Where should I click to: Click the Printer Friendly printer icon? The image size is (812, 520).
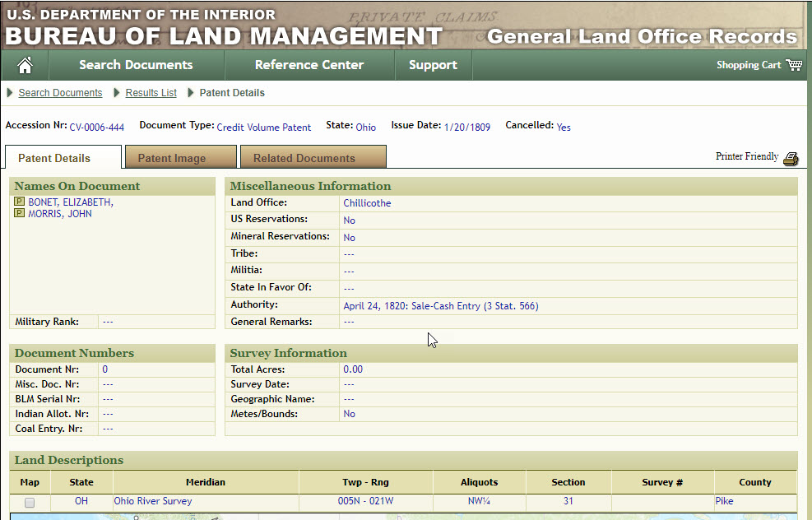pyautogui.click(x=791, y=159)
